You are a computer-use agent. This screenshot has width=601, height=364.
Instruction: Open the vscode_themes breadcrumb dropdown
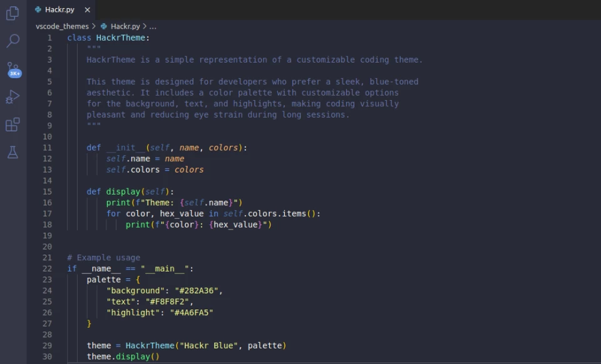(62, 26)
